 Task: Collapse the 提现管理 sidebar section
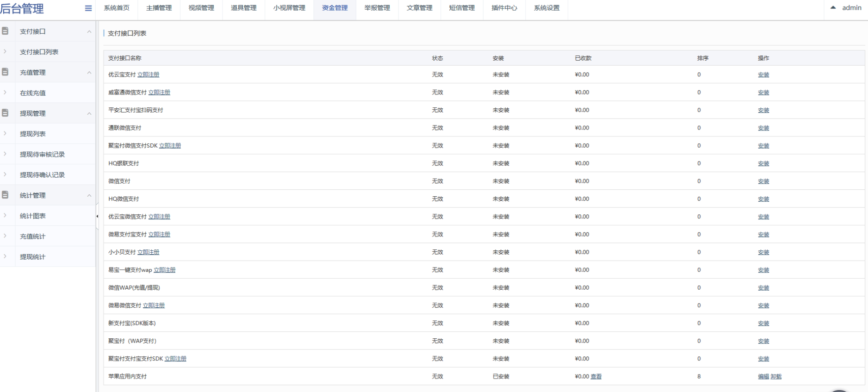point(89,113)
